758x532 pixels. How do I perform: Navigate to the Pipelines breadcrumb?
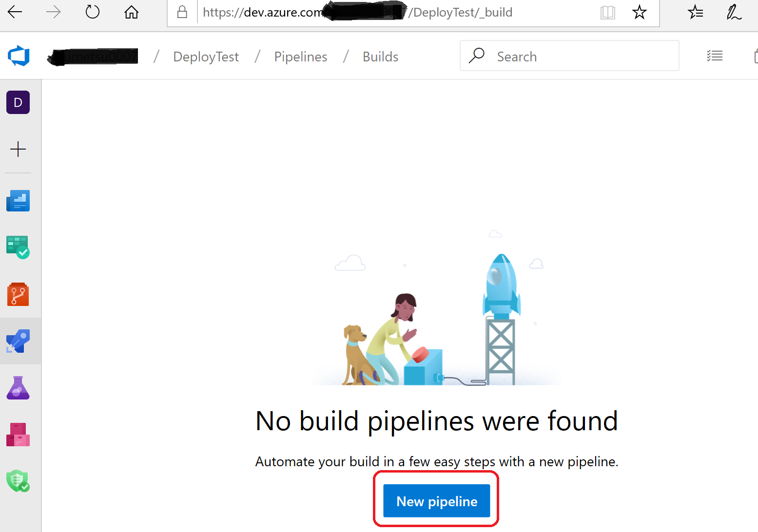point(300,57)
